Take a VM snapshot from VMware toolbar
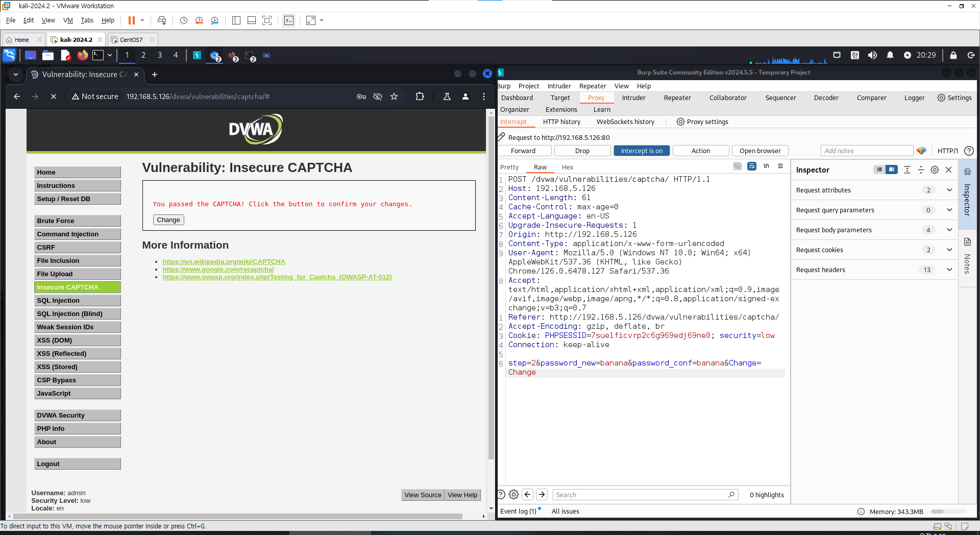Screen dimensions: 980x535 pos(183,20)
